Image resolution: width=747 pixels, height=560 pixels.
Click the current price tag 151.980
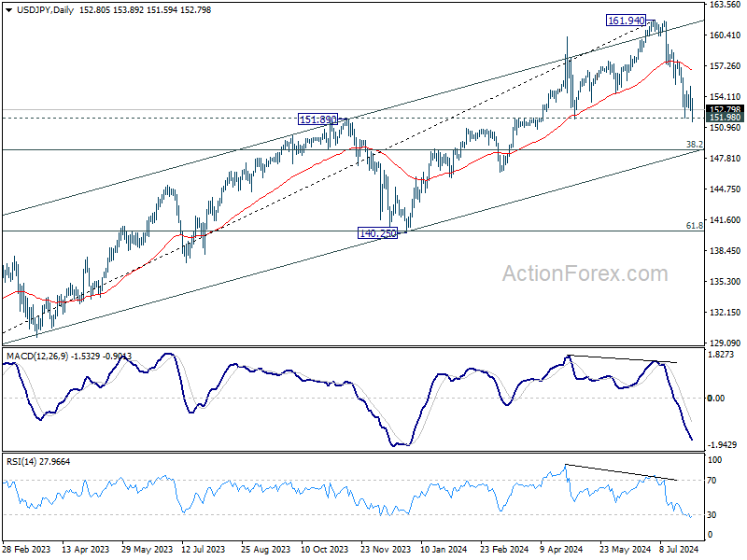pos(725,118)
